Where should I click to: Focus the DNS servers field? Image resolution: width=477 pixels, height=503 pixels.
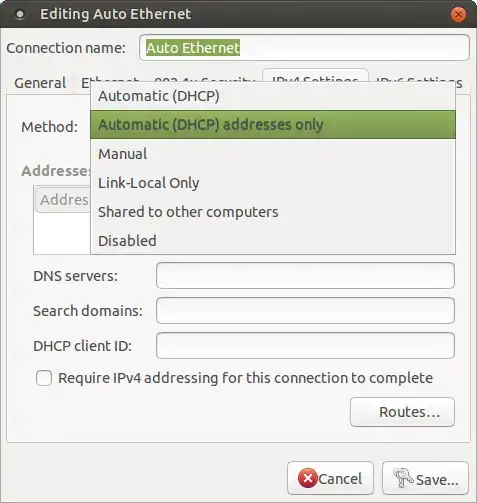[x=305, y=276]
